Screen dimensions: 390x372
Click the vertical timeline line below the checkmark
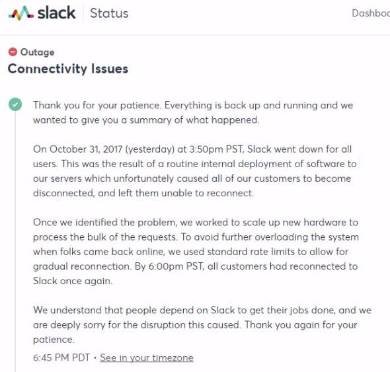[15, 242]
